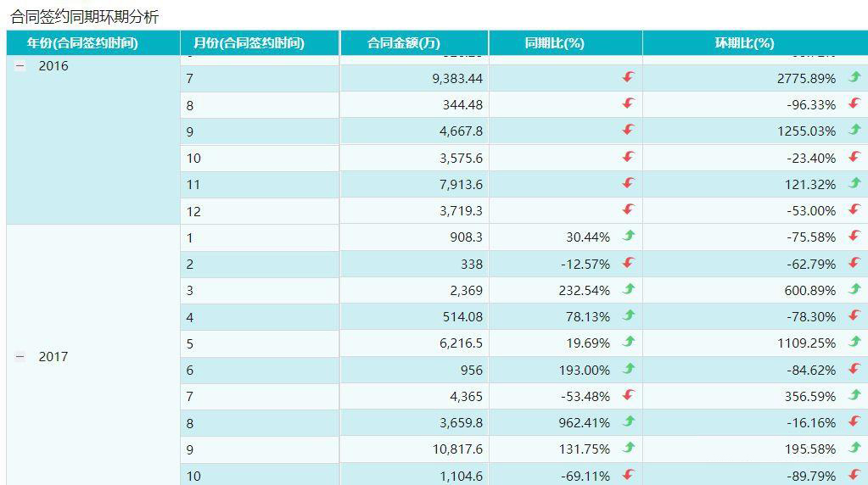The image size is (868, 485).
Task: Click green up arrow next to 30.44%
Action: click(x=629, y=237)
